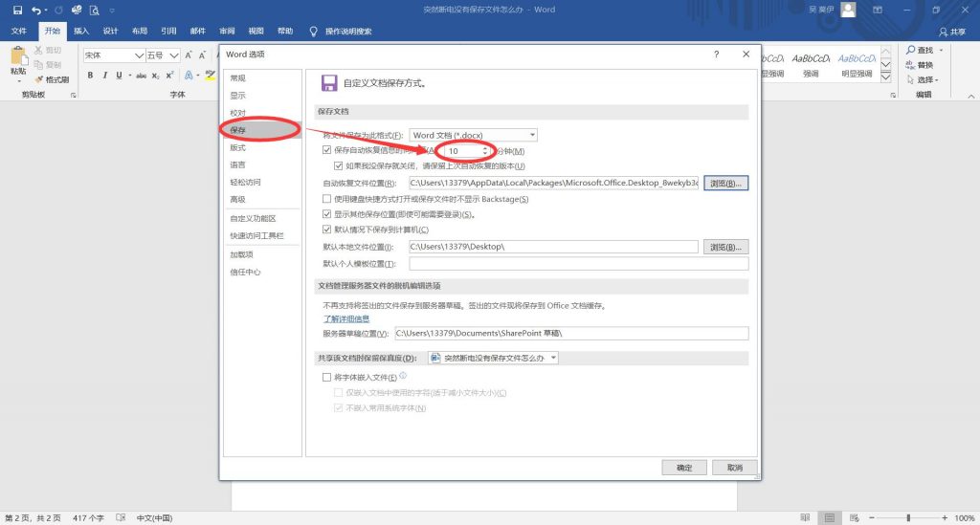
Task: Switch to the 设计 design tab
Action: click(x=111, y=32)
